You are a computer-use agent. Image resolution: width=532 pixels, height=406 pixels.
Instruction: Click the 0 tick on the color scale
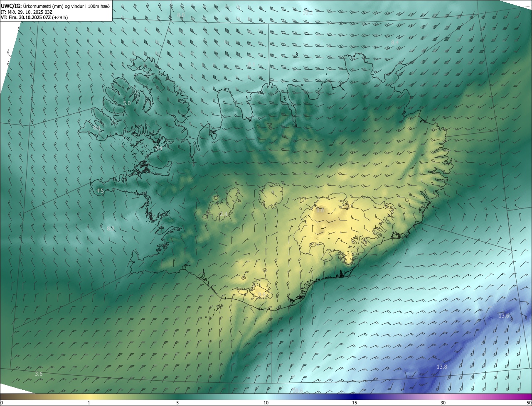[1, 403]
